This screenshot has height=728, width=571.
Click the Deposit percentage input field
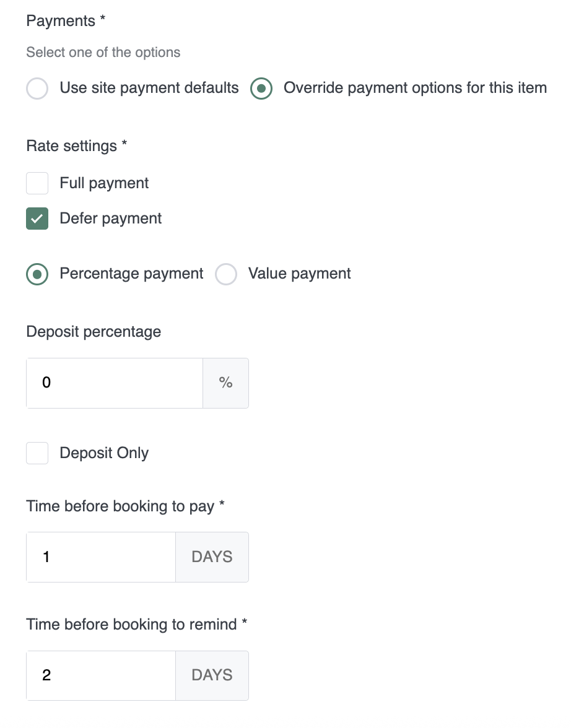click(115, 383)
